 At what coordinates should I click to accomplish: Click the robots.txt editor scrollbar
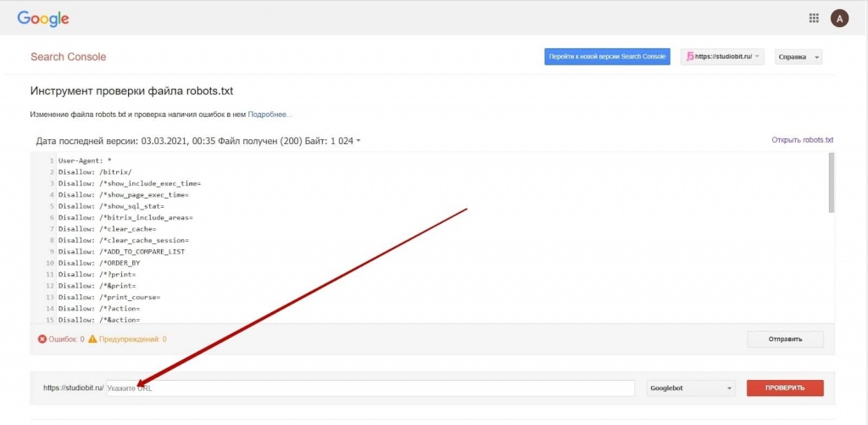click(832, 182)
